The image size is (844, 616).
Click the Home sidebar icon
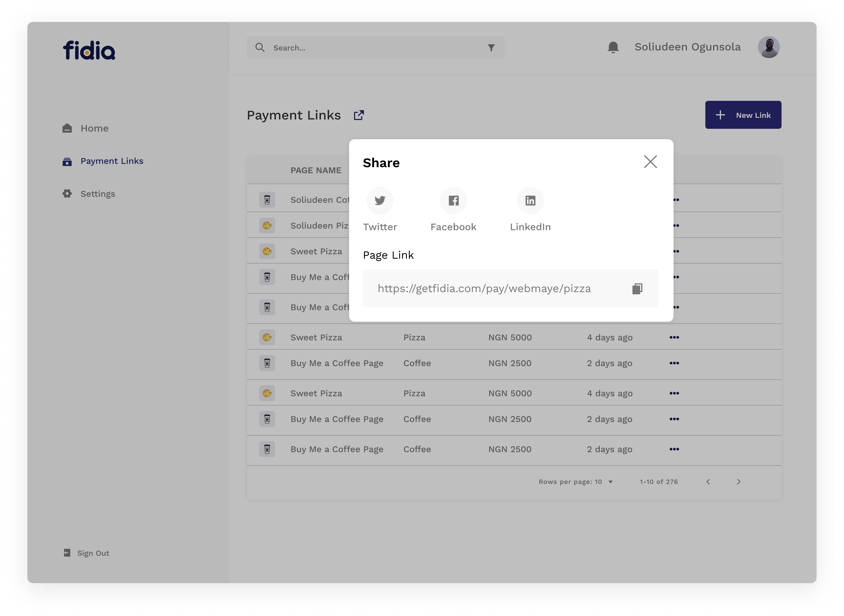click(x=67, y=128)
